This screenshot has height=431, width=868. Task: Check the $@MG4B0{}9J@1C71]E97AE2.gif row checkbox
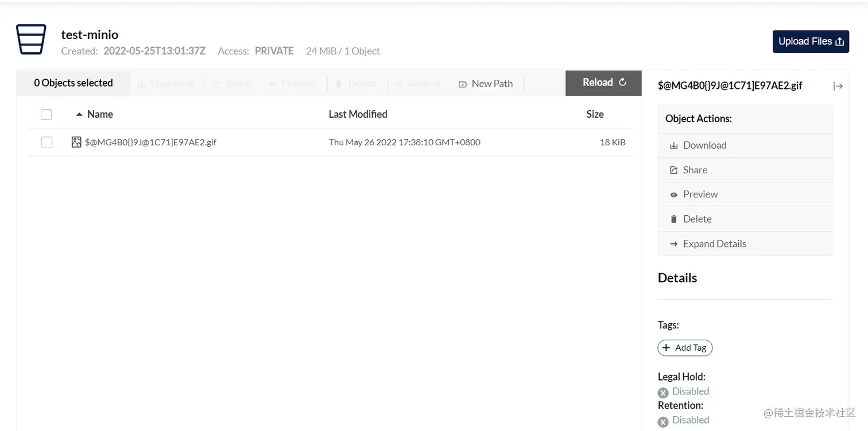(x=46, y=142)
